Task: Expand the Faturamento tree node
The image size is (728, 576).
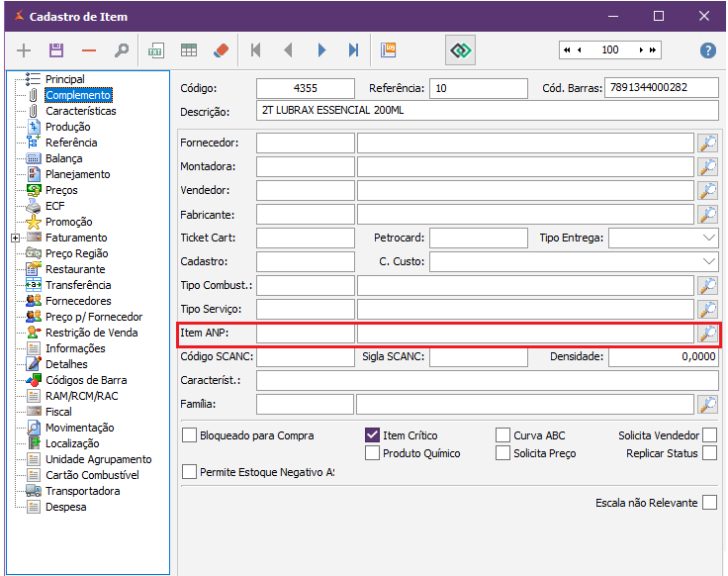Action: [15, 238]
